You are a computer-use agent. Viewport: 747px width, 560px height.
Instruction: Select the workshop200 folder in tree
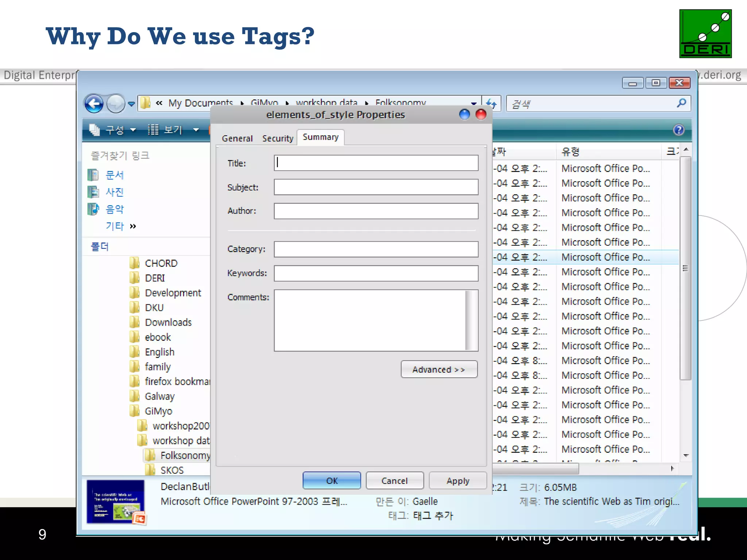[x=174, y=426]
